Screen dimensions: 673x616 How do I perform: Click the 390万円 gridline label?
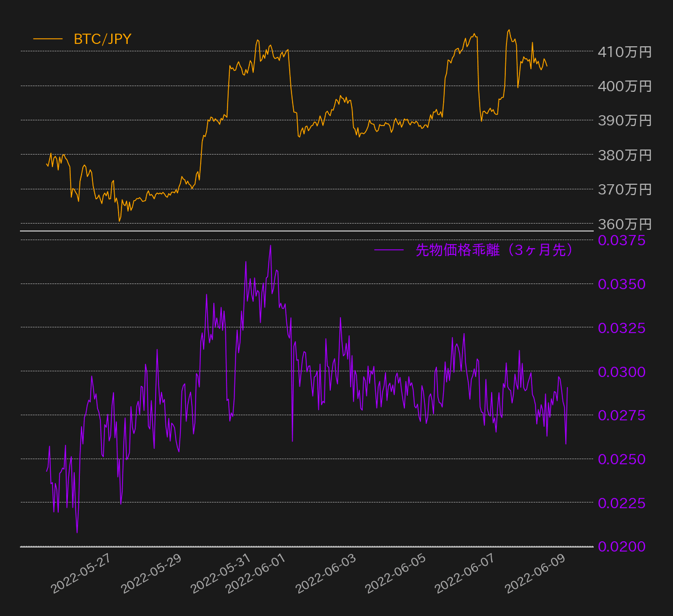tap(624, 120)
